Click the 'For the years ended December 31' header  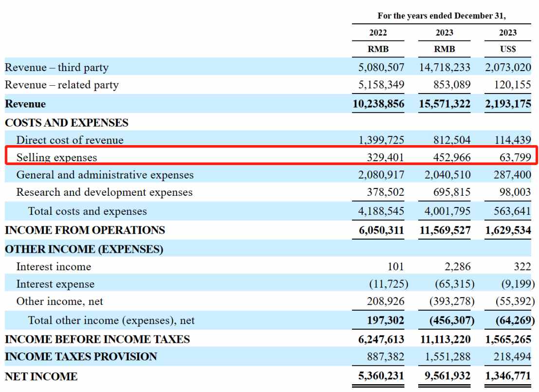pos(442,16)
